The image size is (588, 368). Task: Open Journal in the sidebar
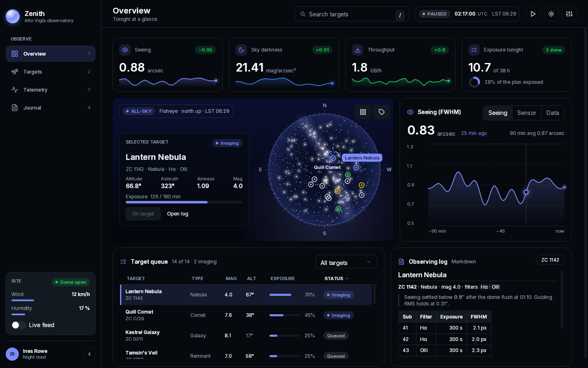[51, 108]
